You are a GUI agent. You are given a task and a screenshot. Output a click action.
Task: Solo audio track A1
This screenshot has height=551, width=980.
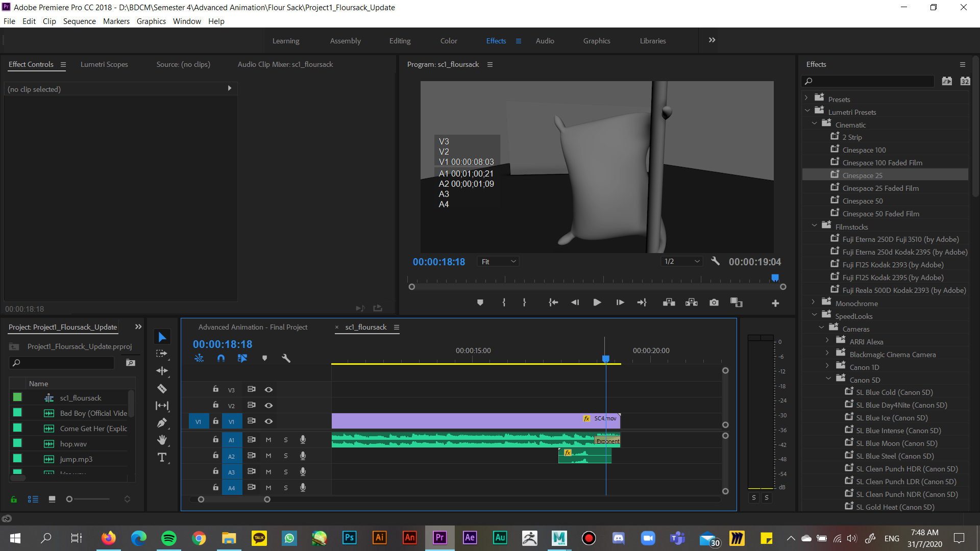(285, 439)
